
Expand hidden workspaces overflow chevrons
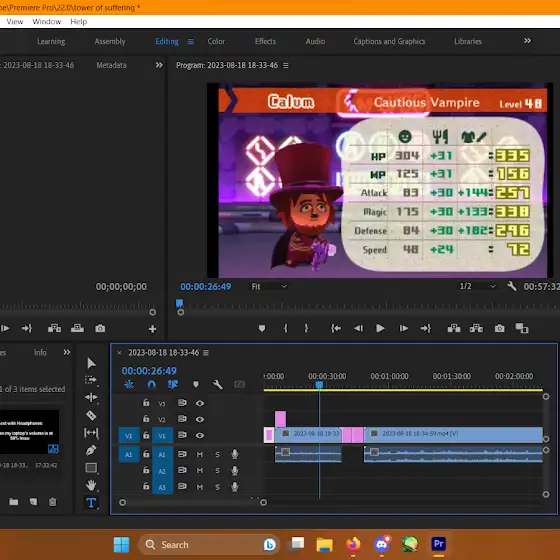527,41
